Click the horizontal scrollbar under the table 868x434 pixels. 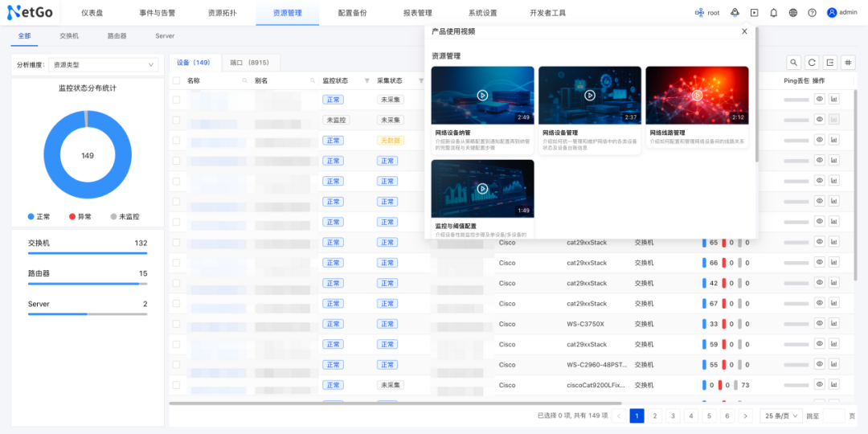[395, 403]
